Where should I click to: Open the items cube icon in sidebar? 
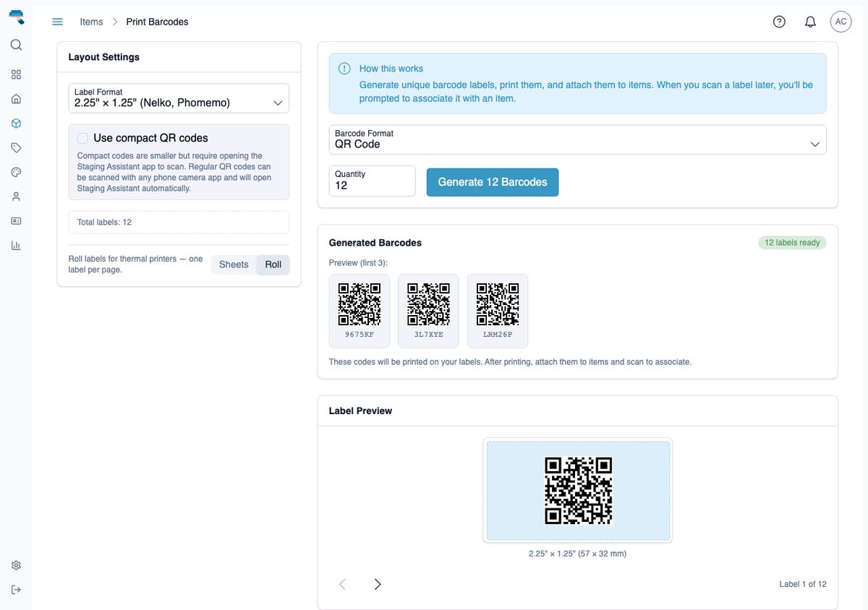click(x=16, y=124)
